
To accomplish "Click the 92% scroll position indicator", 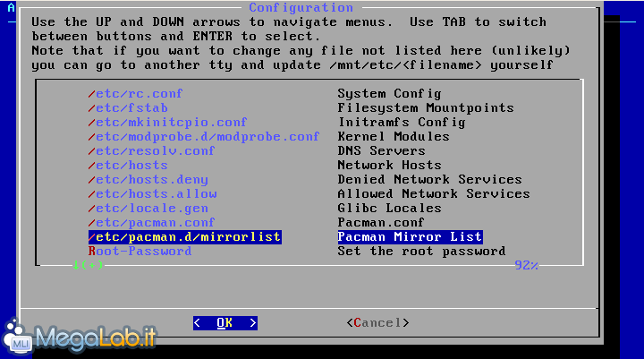I will coord(526,265).
